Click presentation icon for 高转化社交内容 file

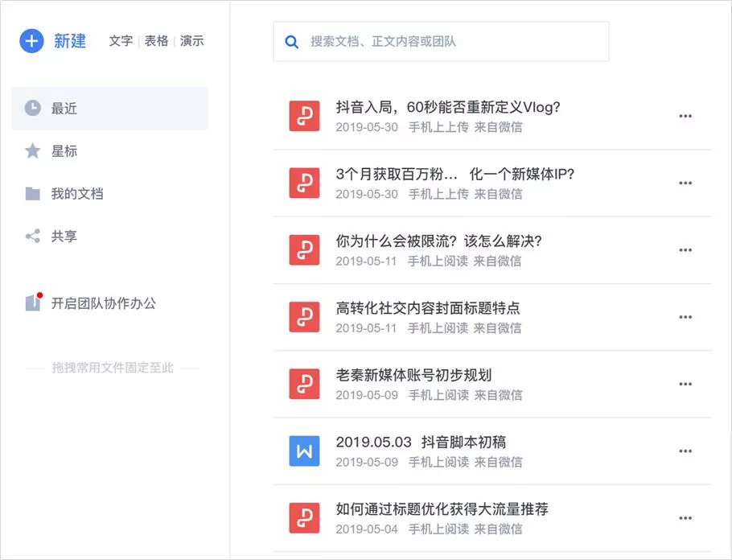304,317
